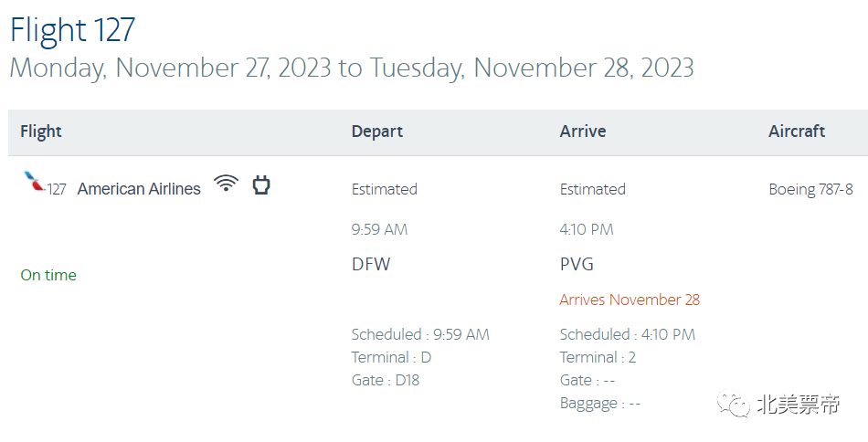Viewport: 868px width, 442px height.
Task: Click the Flight 127 heading
Action: 73,29
